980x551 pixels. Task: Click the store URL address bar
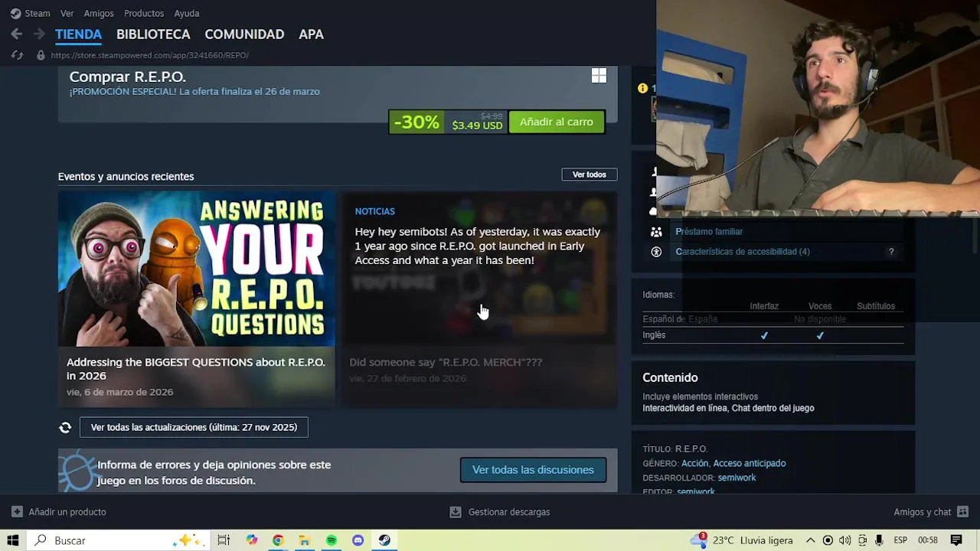[150, 55]
